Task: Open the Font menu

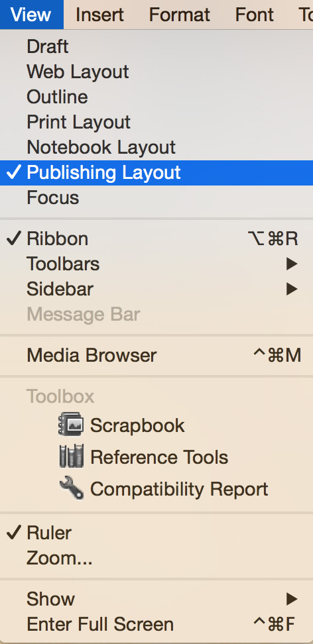Action: 255,15
